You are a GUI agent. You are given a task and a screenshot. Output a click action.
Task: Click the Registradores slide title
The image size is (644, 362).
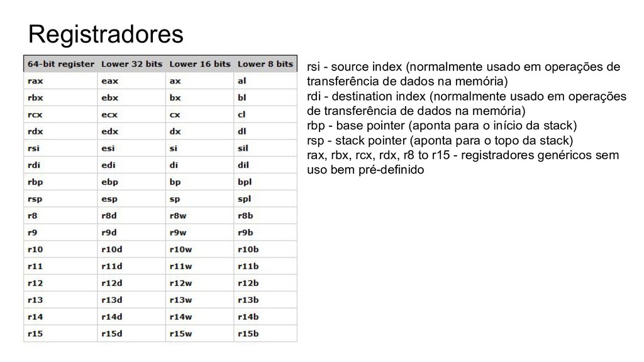pos(106,34)
